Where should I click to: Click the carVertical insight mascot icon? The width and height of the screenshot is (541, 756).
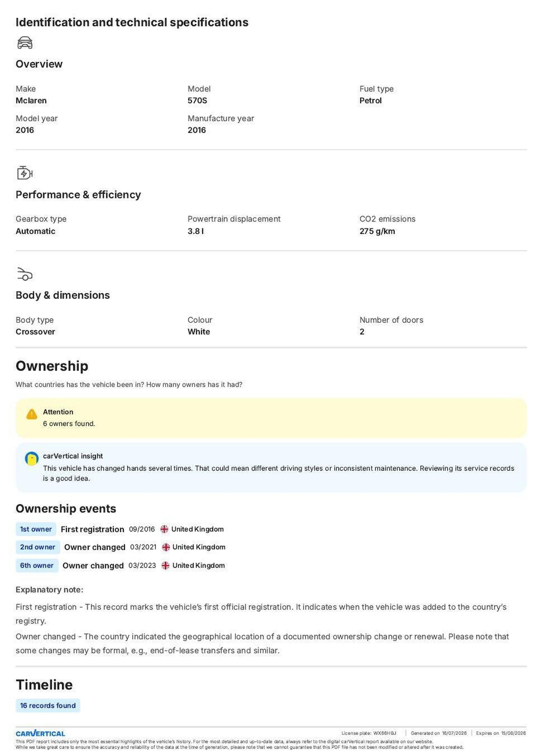pyautogui.click(x=32, y=458)
